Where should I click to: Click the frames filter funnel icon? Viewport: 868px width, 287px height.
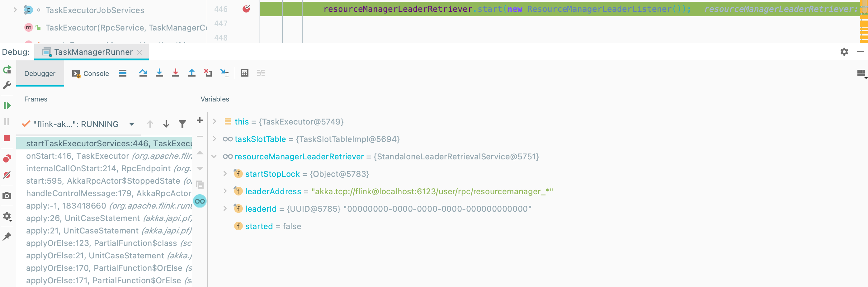tap(182, 124)
